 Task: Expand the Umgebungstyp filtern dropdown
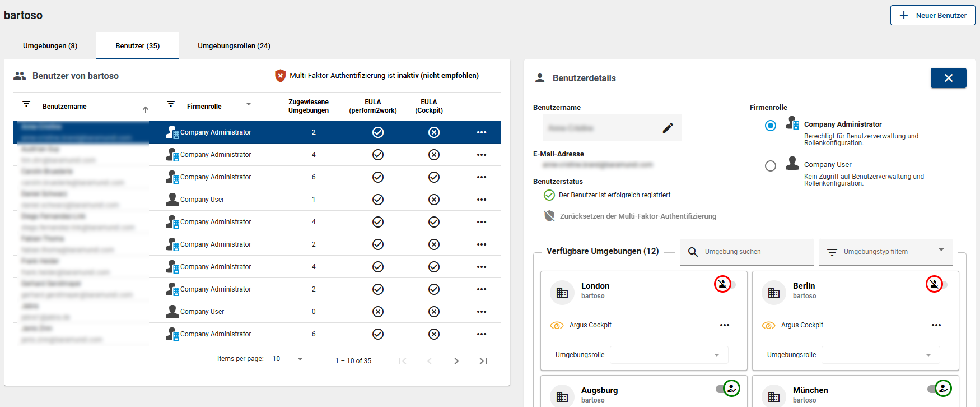tap(885, 252)
